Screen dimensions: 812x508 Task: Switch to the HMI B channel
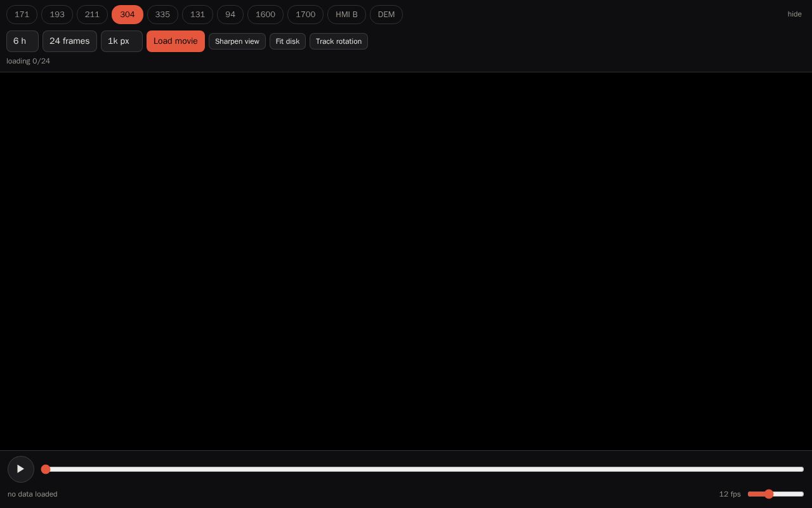346,15
